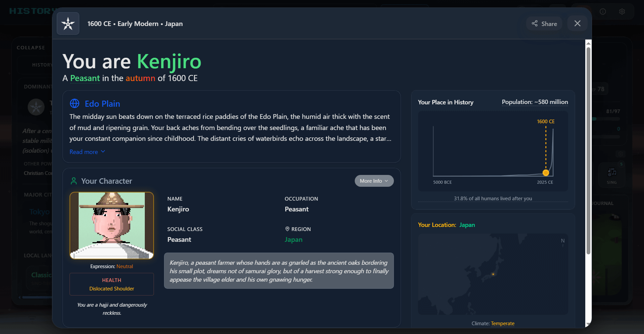Open the More Info dropdown
This screenshot has width=644, height=334.
pyautogui.click(x=374, y=181)
